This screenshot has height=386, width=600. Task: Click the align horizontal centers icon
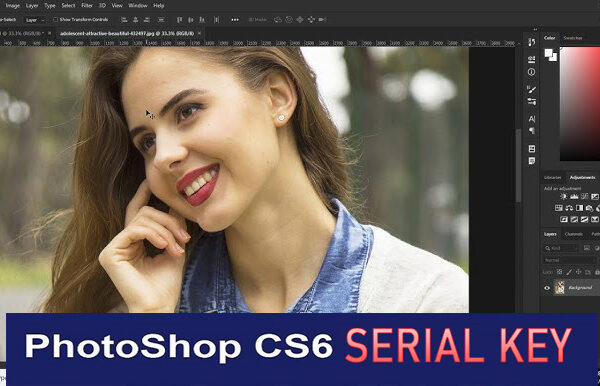(x=135, y=20)
